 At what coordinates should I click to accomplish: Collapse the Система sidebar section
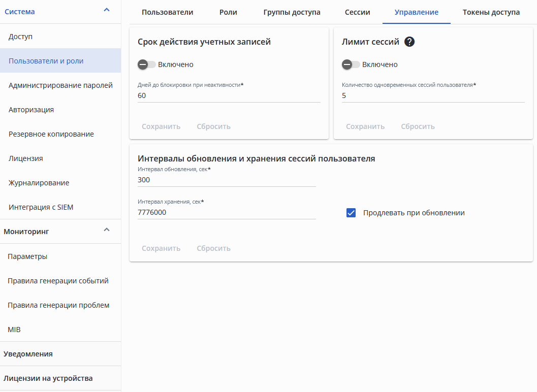click(107, 10)
